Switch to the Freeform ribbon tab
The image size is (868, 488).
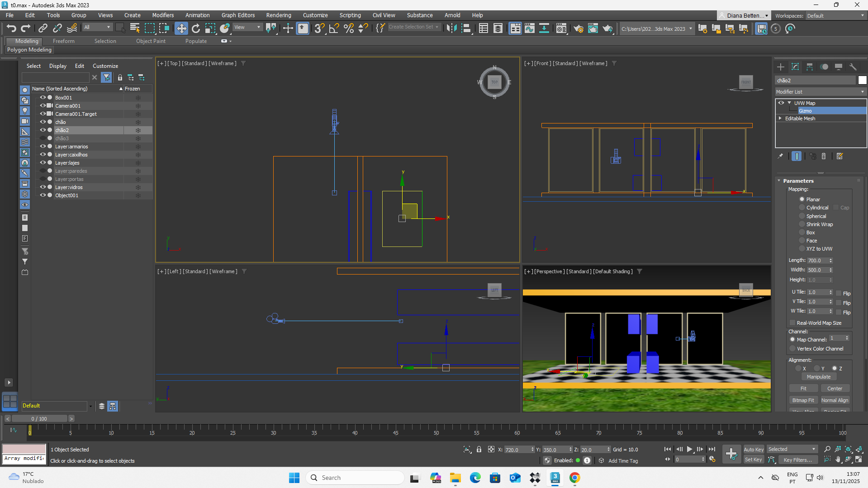(63, 41)
